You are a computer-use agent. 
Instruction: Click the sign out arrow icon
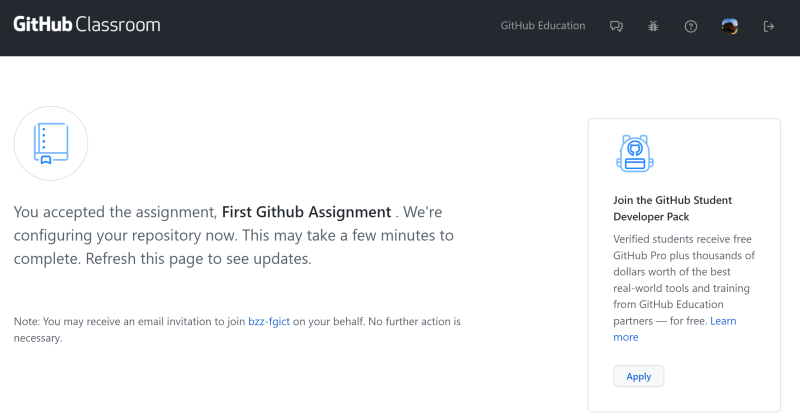[x=768, y=27]
